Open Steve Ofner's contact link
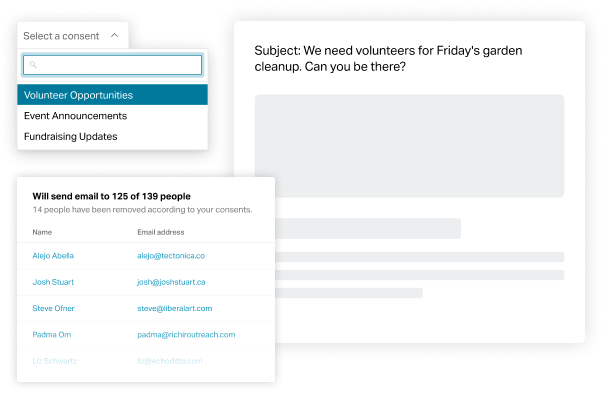This screenshot has height=393, width=606. [53, 308]
